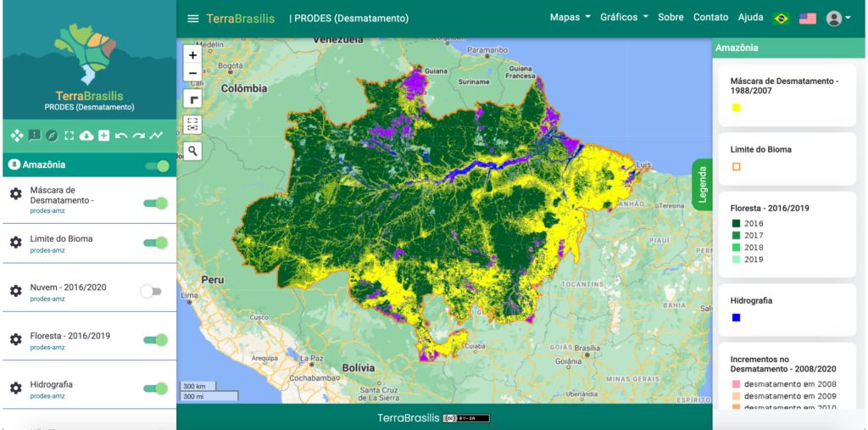Viewport: 868px width, 430px height.
Task: Switch language to Portuguese Brazil flag
Action: (x=781, y=19)
